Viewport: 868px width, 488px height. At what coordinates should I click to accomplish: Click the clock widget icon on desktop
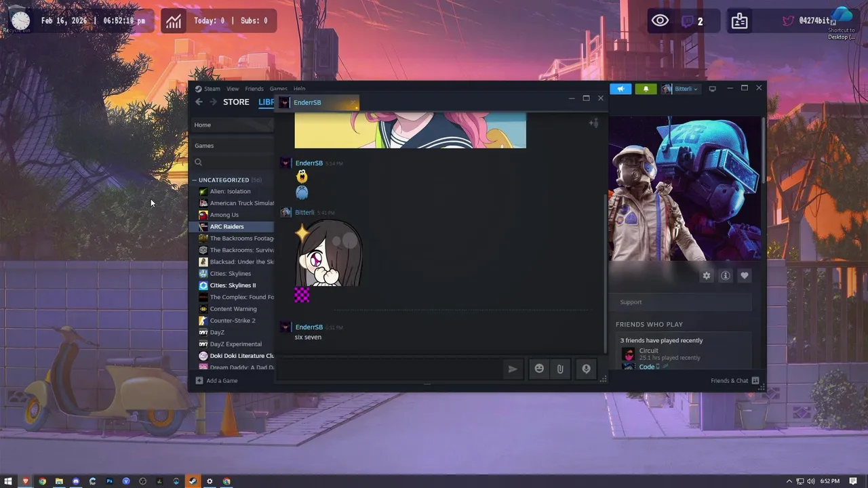pos(20,20)
